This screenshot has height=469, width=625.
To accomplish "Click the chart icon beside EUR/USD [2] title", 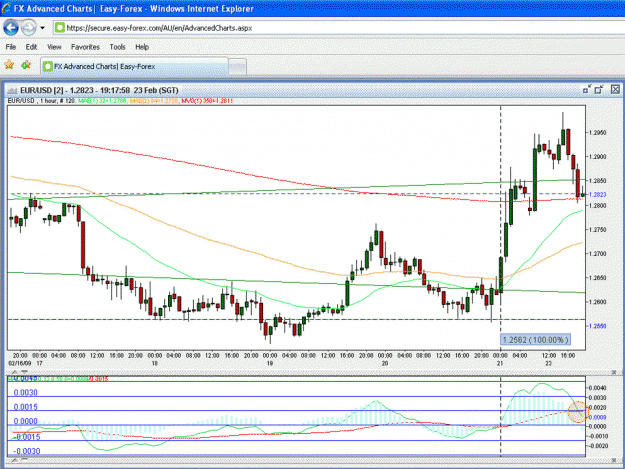I will [12, 91].
